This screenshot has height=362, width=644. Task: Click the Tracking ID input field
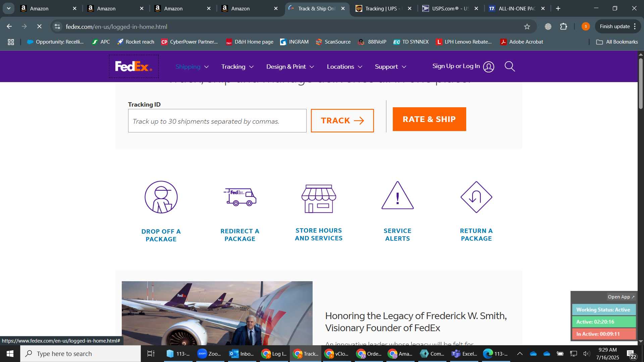click(217, 121)
